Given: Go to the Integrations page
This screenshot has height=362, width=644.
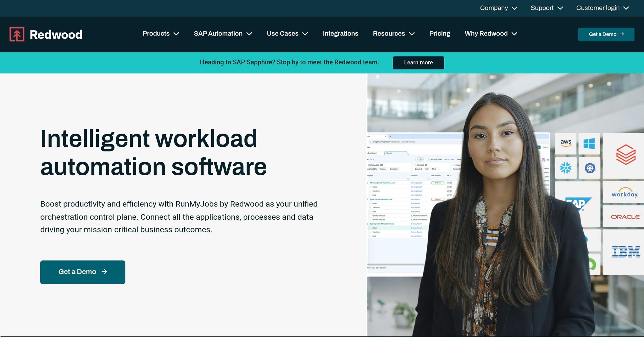Looking at the screenshot, I should [341, 34].
